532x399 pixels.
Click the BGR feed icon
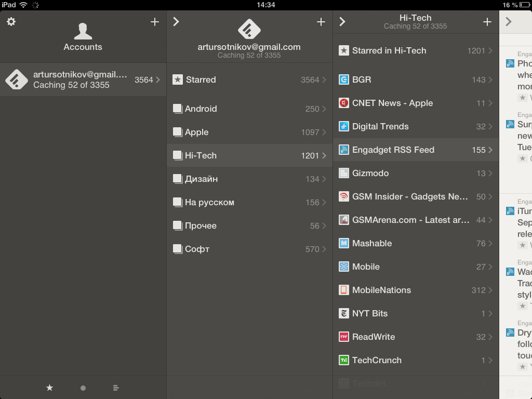coord(343,79)
